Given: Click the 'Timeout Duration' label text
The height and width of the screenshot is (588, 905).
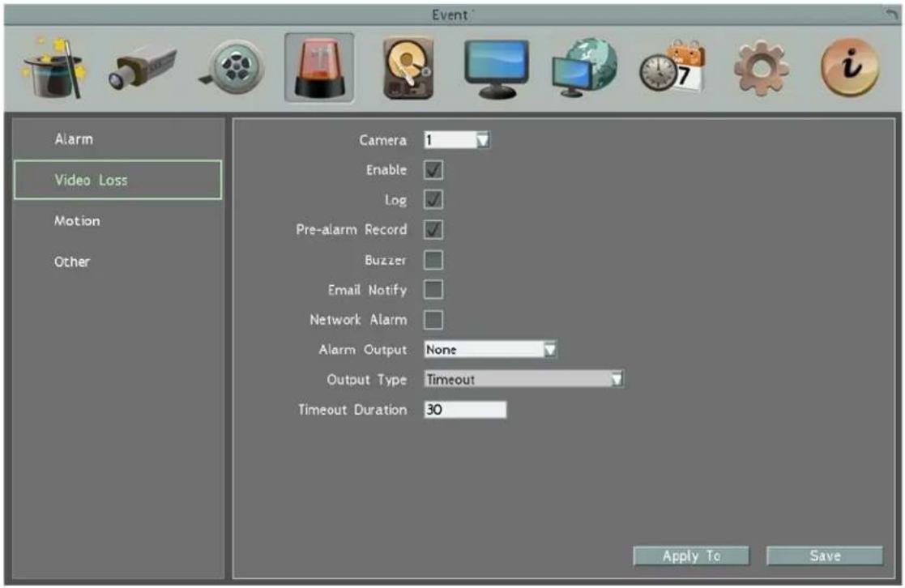Looking at the screenshot, I should coord(352,410).
